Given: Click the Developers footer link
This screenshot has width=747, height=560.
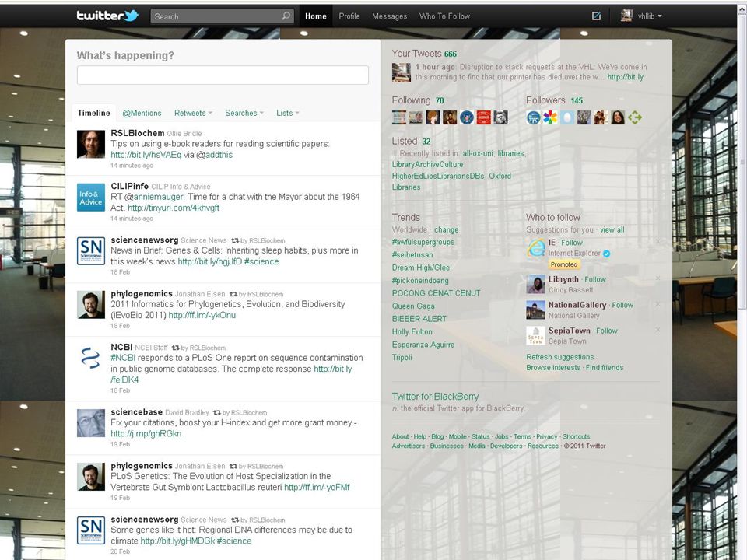Looking at the screenshot, I should tap(506, 446).
